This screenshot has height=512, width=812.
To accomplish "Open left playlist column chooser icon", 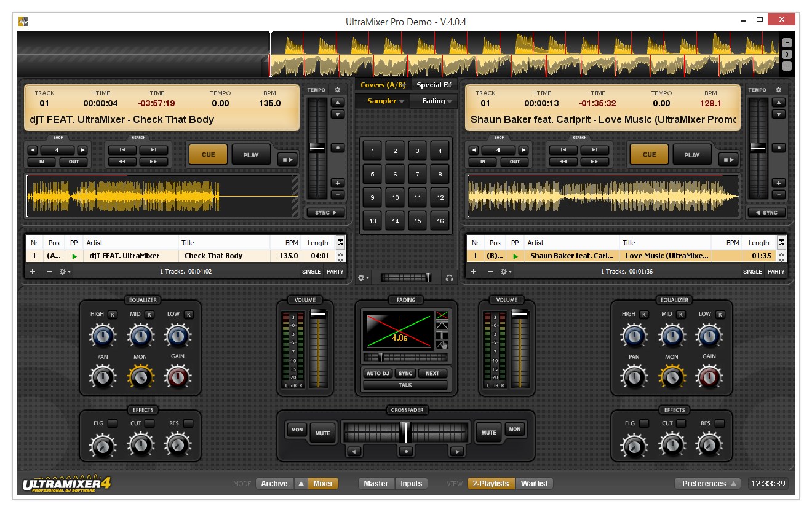I will pos(340,242).
